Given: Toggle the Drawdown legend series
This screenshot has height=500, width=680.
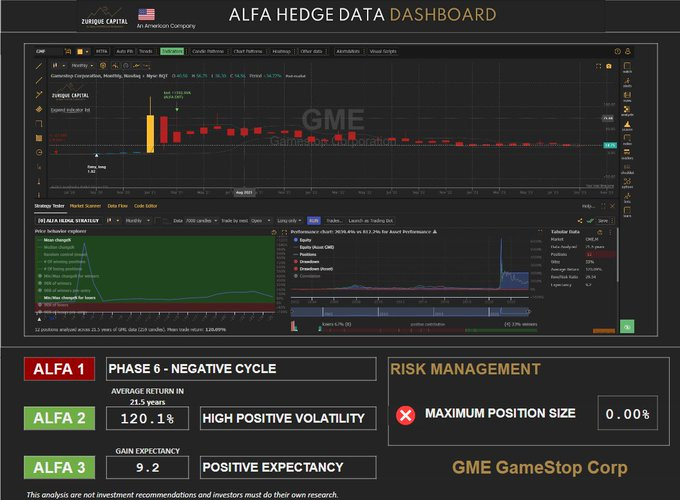Looking at the screenshot, I should point(307,261).
